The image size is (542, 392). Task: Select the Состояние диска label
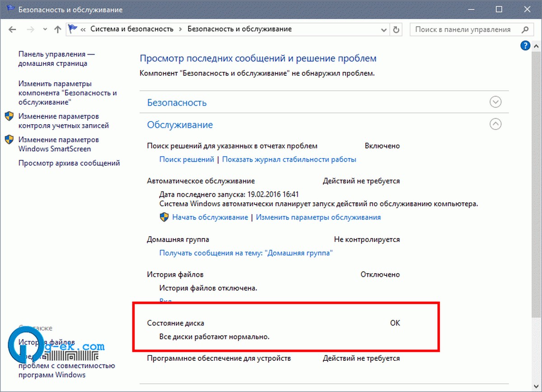pyautogui.click(x=176, y=323)
